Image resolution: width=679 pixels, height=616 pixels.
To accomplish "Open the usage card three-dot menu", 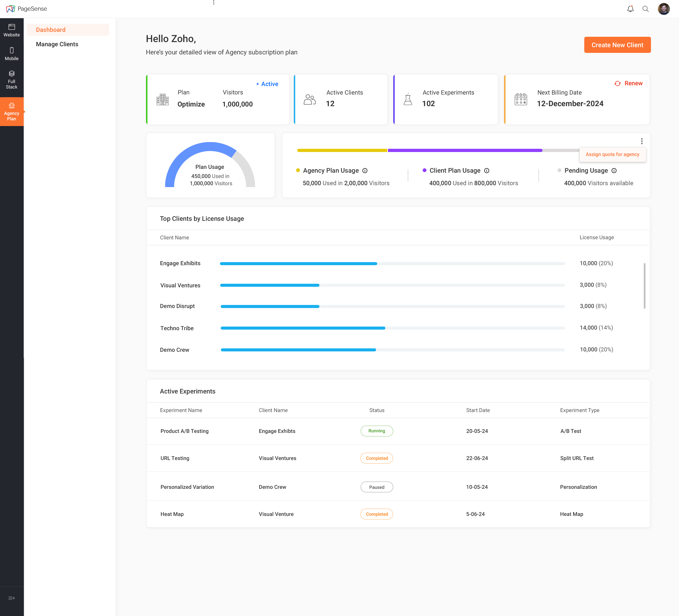I will [642, 141].
